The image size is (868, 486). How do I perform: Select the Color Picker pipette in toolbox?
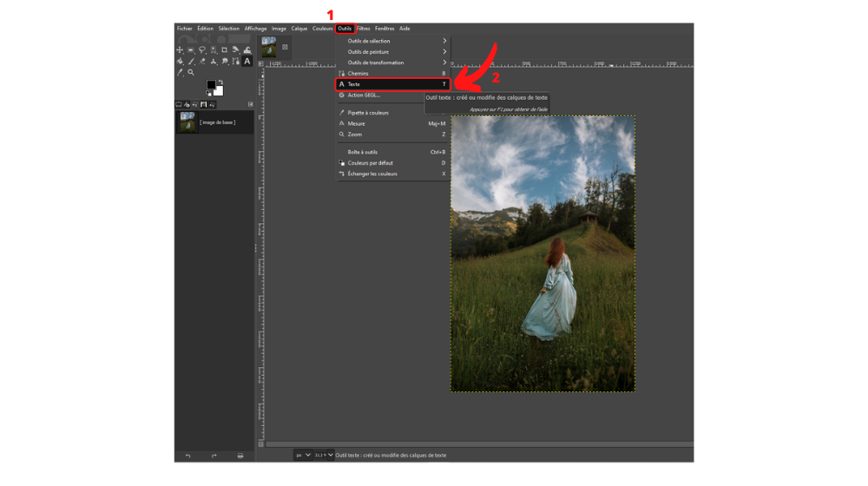click(x=180, y=73)
